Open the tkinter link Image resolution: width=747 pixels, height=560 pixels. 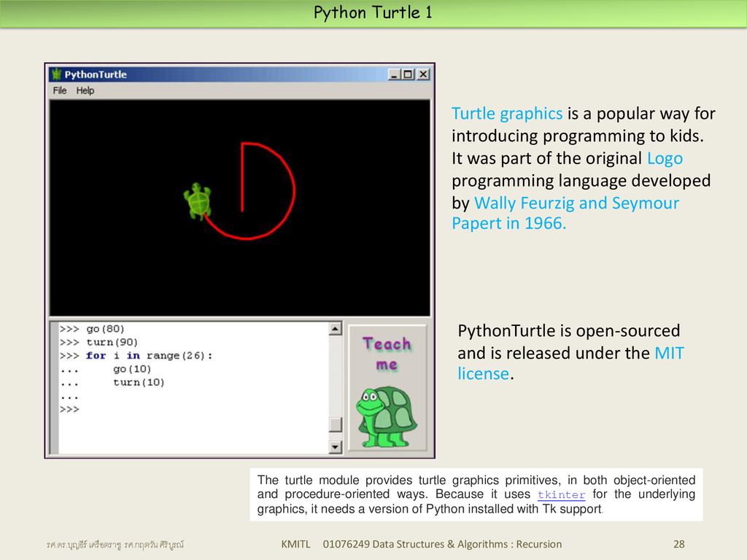click(x=561, y=495)
